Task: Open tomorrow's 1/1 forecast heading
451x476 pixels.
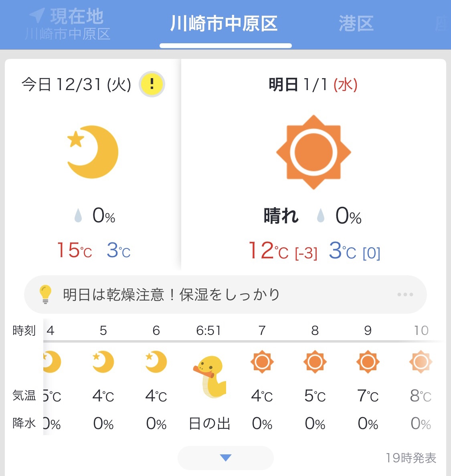Action: point(313,85)
